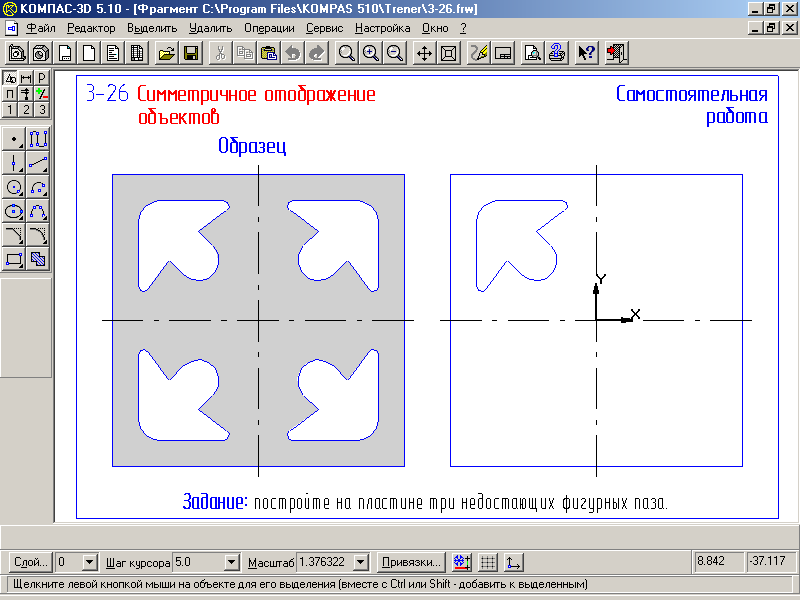Viewport: 800px width, 600px height.
Task: Open the Окно menu
Action: [435, 28]
